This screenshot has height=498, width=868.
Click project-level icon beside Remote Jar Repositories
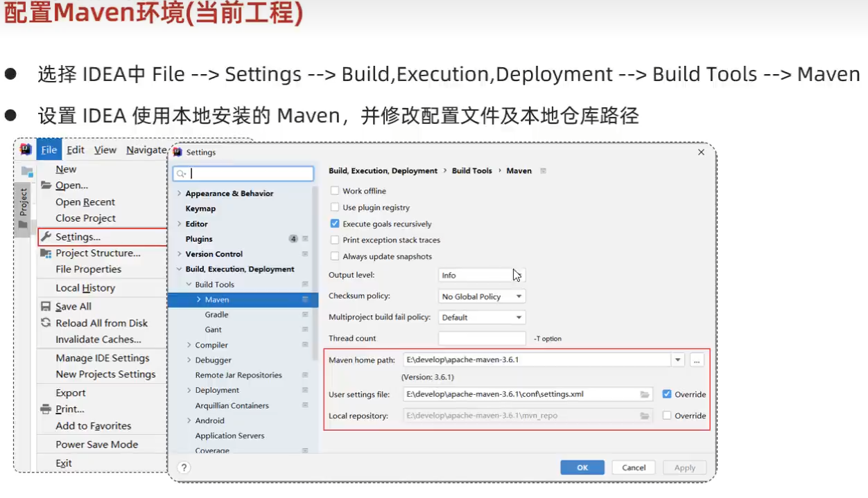tap(305, 375)
